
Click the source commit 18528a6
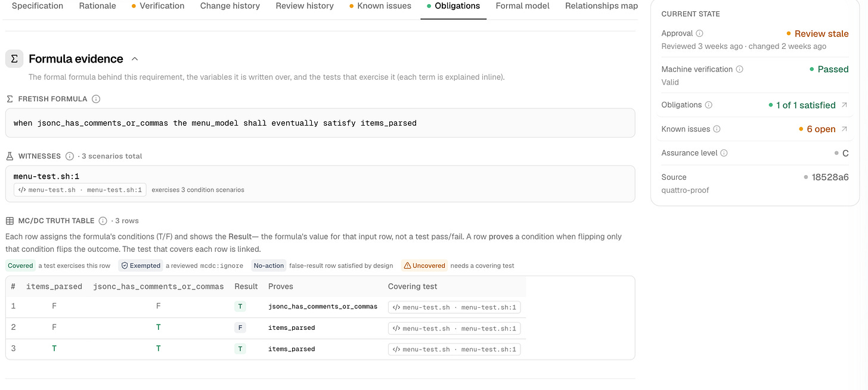(830, 177)
